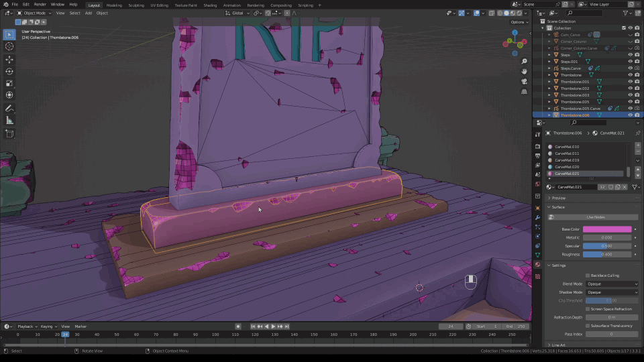Pick the Annotate pencil tool
Screen dimensions: 644x362
pos(9,108)
